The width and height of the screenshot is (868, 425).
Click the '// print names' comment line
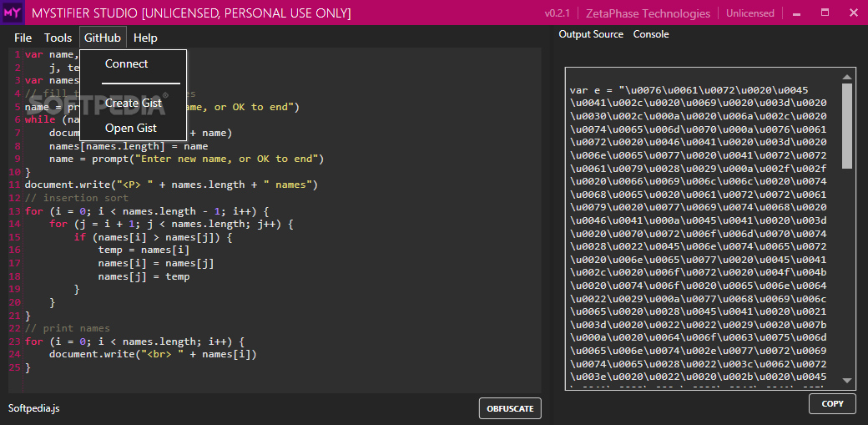[x=68, y=328]
